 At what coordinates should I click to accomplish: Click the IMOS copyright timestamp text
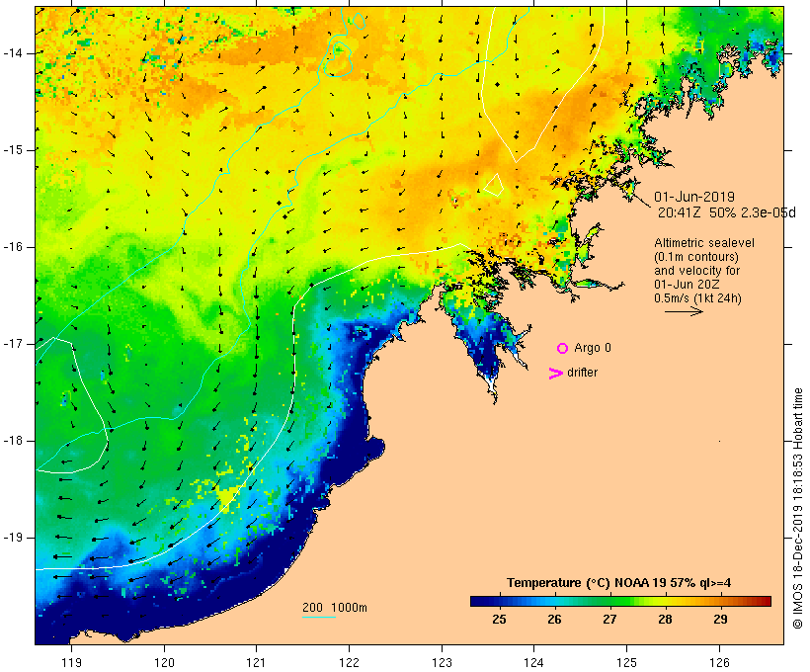797,509
